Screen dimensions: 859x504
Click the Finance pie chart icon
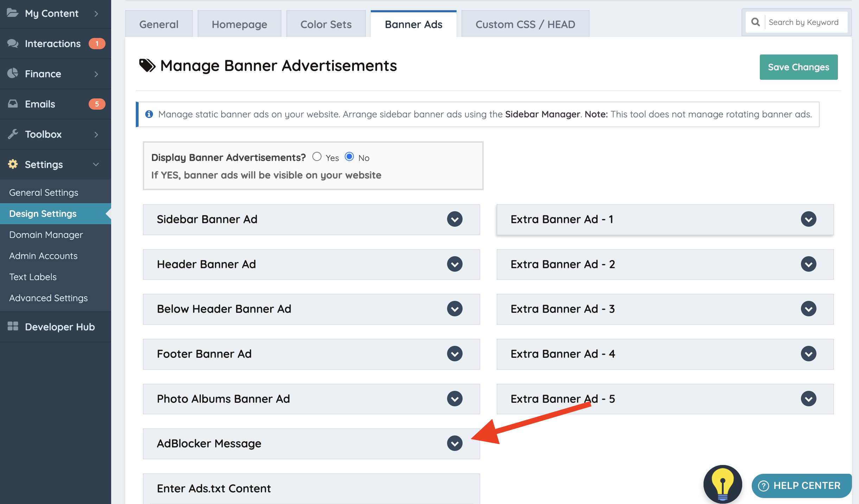pos(13,73)
